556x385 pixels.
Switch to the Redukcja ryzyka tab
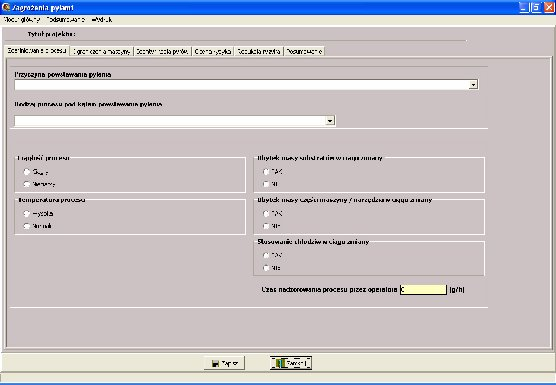click(x=259, y=51)
